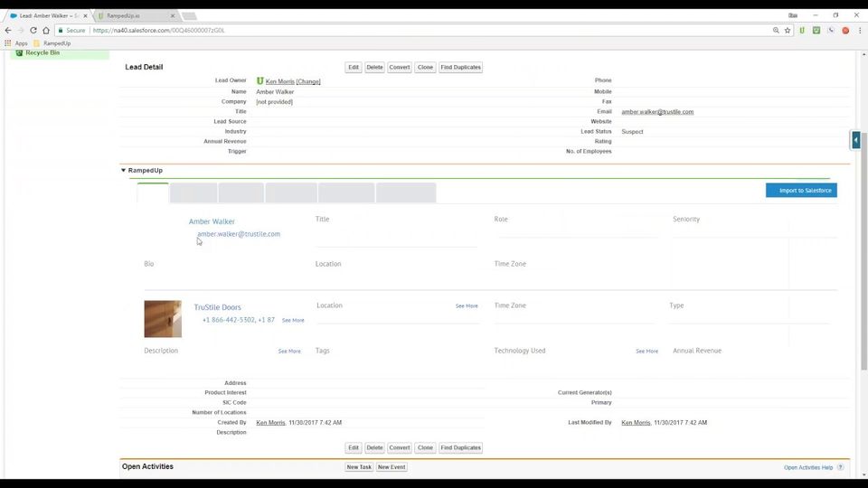
Task: Open the Open Activities Help link
Action: [x=808, y=467]
